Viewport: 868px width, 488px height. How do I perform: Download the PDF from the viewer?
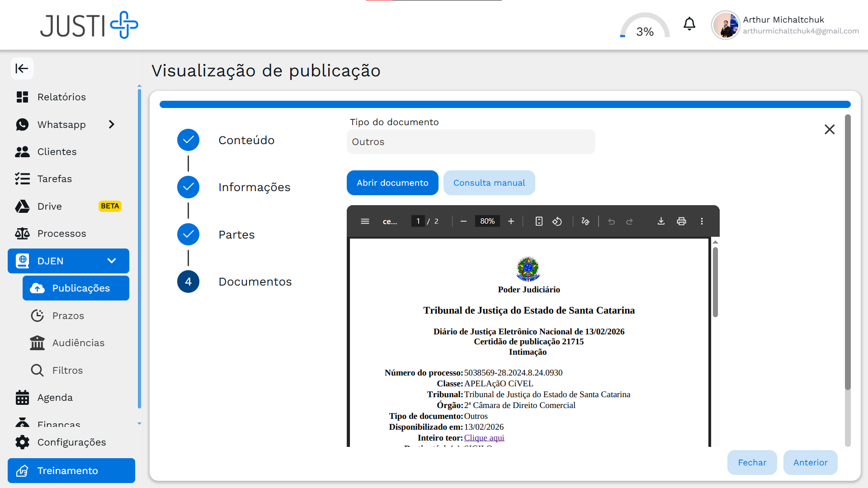[x=661, y=221]
